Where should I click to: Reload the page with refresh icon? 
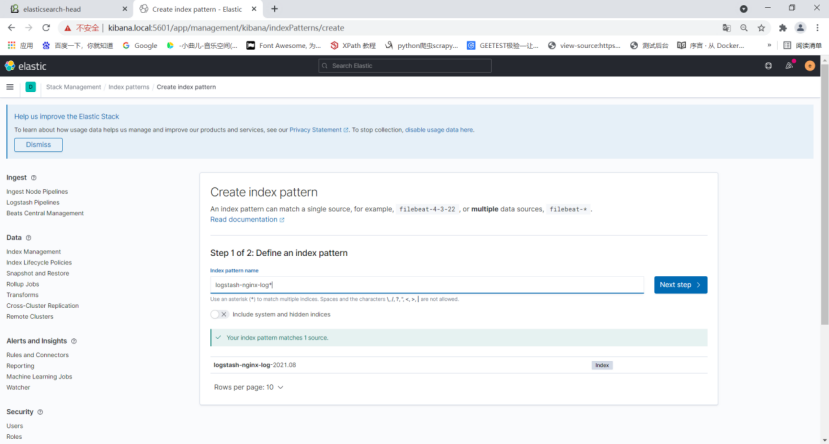(x=46, y=28)
